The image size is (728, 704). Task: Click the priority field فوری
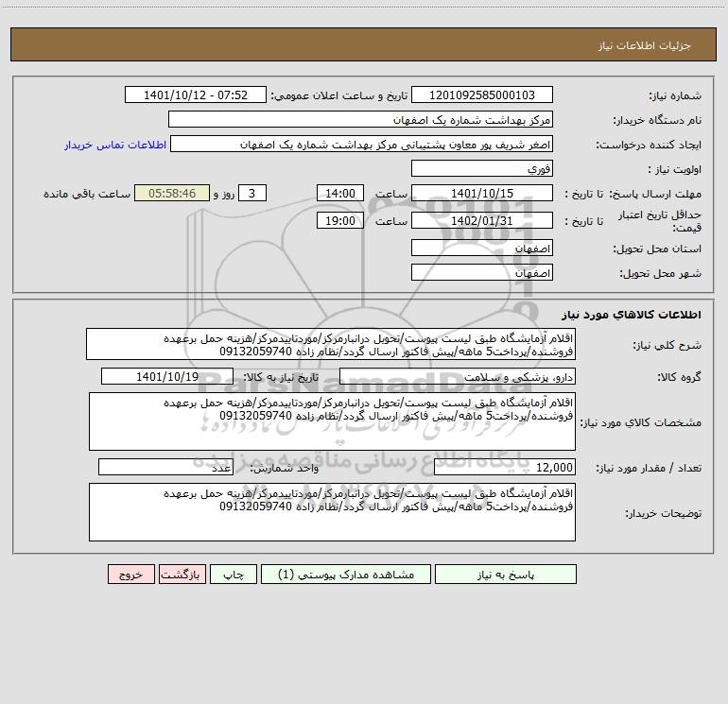[482, 168]
